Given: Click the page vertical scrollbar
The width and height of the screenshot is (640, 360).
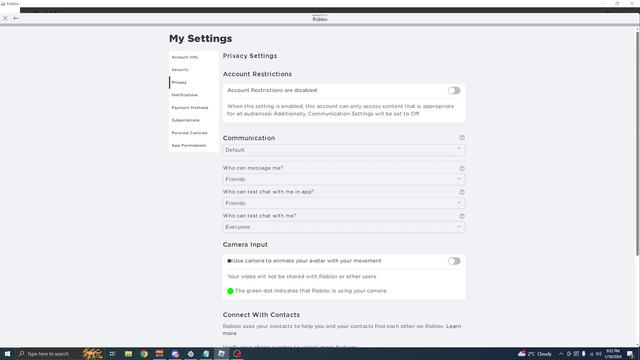Looking at the screenshot, I should [x=637, y=143].
